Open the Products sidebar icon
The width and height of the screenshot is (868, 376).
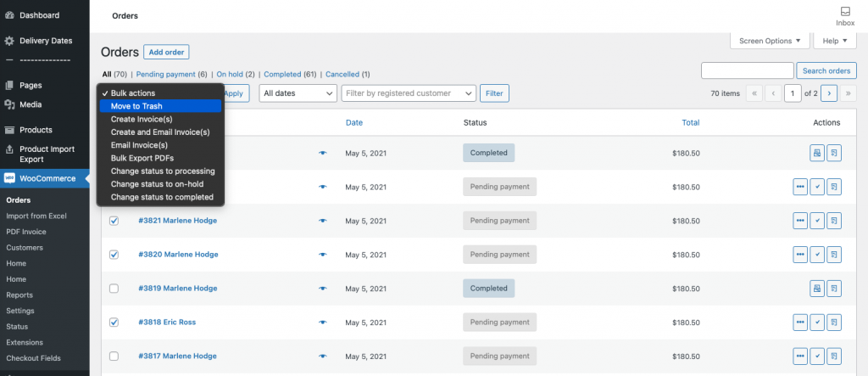8,130
